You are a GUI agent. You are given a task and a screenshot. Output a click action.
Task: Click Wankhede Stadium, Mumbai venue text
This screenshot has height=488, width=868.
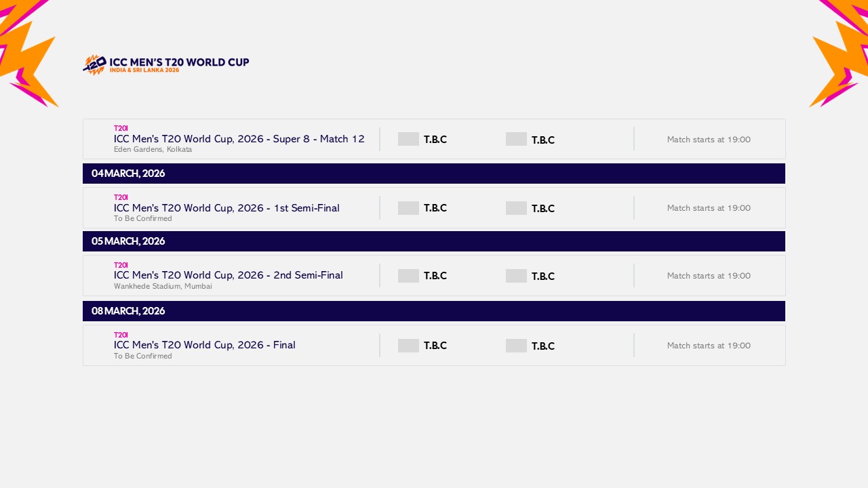pyautogui.click(x=163, y=286)
